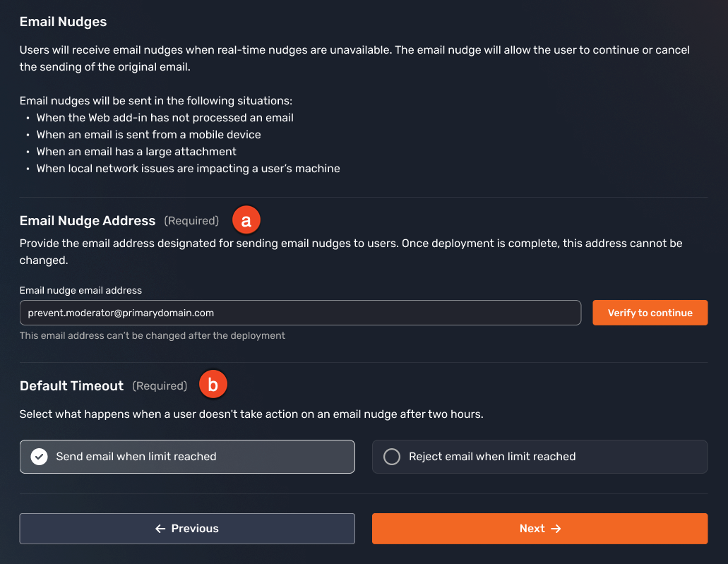This screenshot has height=564, width=728.
Task: Click the orange "b" annotation marker
Action: tap(213, 384)
